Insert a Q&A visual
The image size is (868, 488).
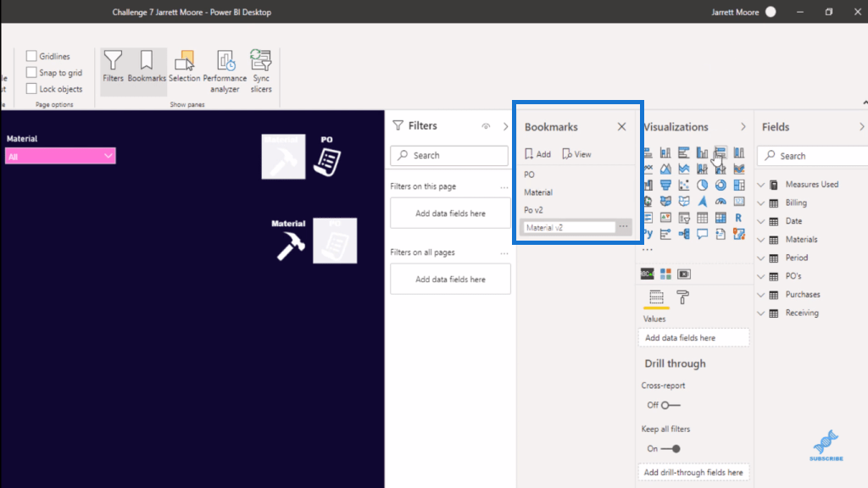pos(702,234)
